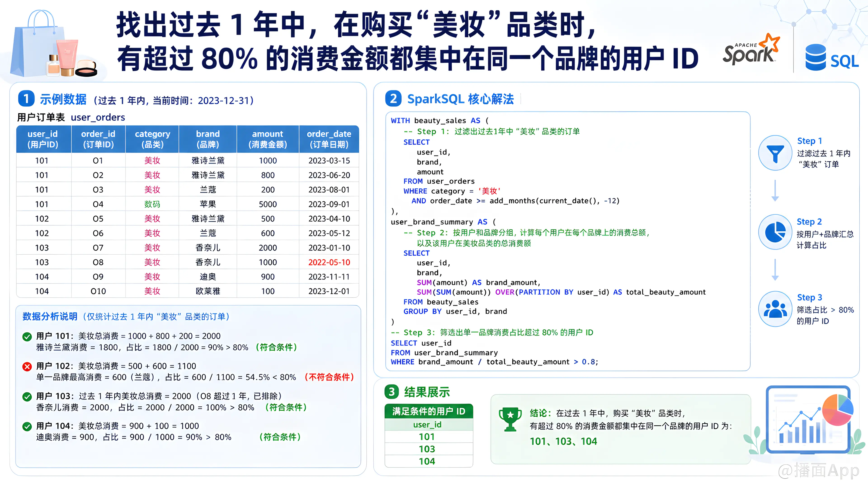Click the shopping bag cosmetics illustration
Image resolution: width=868 pixels, height=488 pixels.
(x=54, y=44)
